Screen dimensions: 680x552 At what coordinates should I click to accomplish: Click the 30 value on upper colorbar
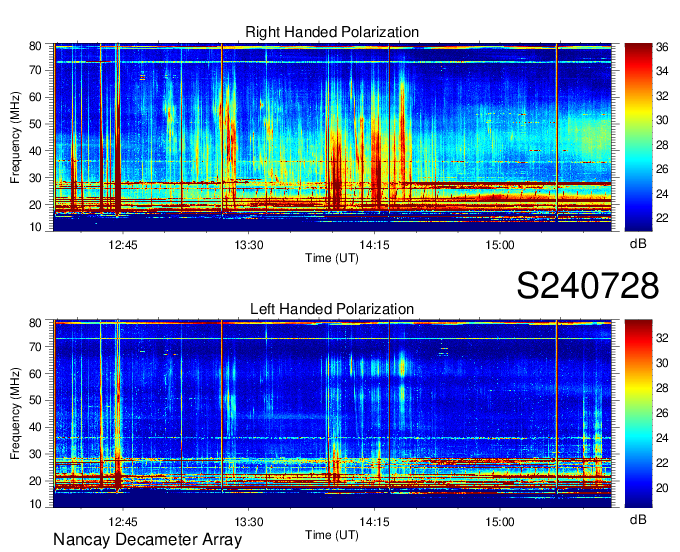point(662,120)
